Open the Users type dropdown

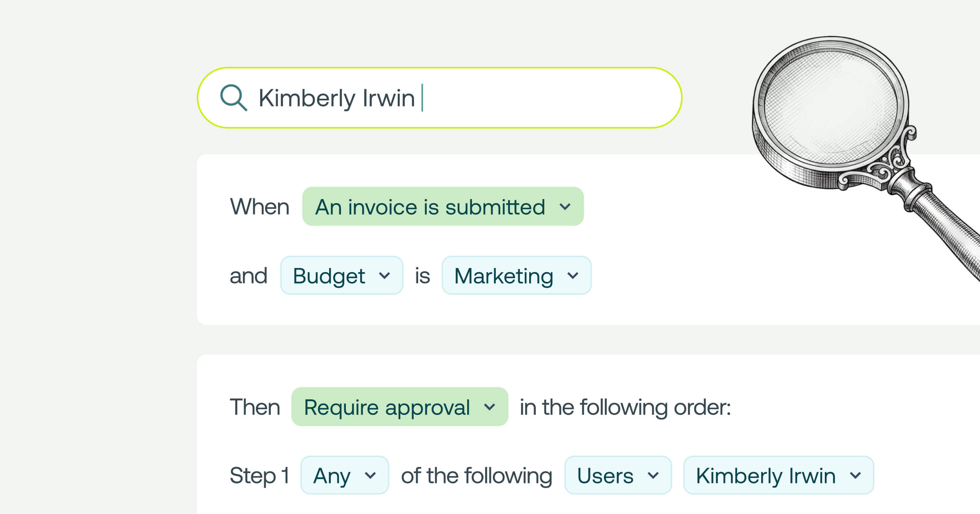pos(605,476)
